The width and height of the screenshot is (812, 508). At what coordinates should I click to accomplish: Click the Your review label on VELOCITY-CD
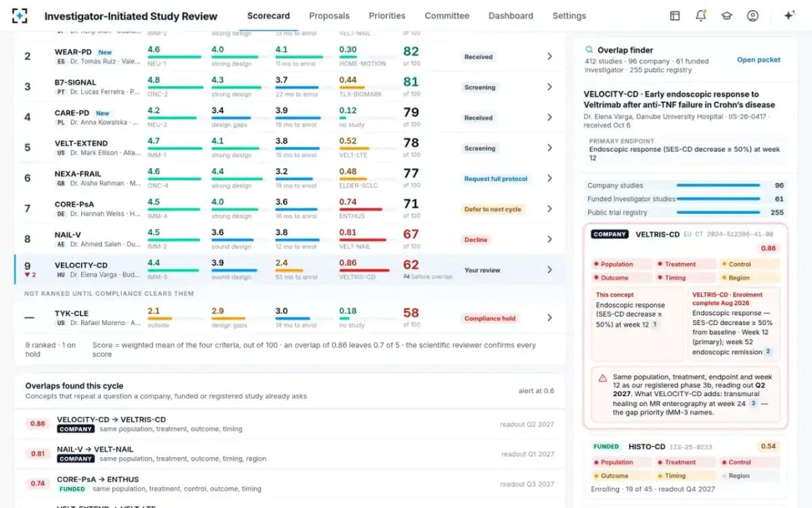coord(482,270)
